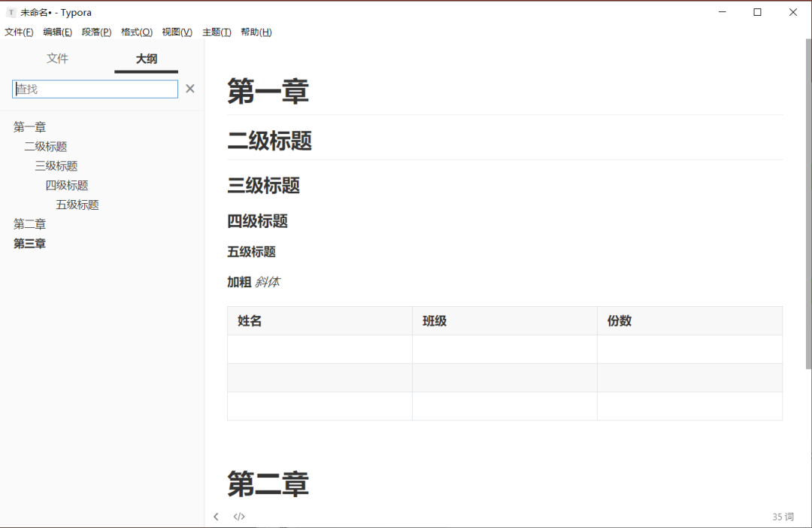The height and width of the screenshot is (528, 812).
Task: Click the Typora icon in the title bar
Action: click(x=11, y=11)
